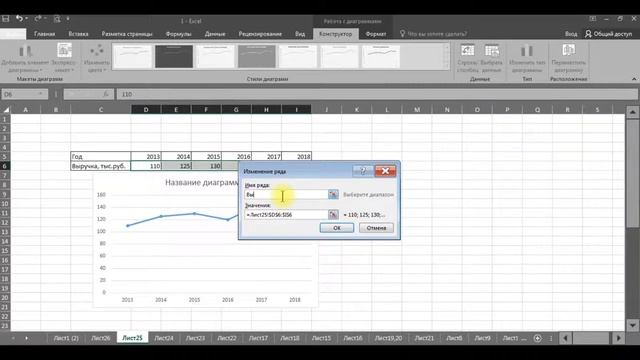640x360 pixels.
Task: Click the Имя ряда input field
Action: click(x=286, y=195)
